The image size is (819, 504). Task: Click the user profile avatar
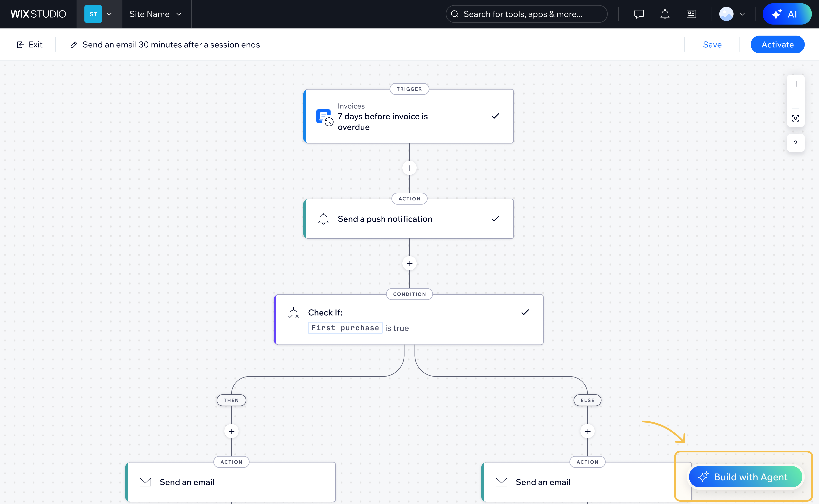click(x=726, y=14)
